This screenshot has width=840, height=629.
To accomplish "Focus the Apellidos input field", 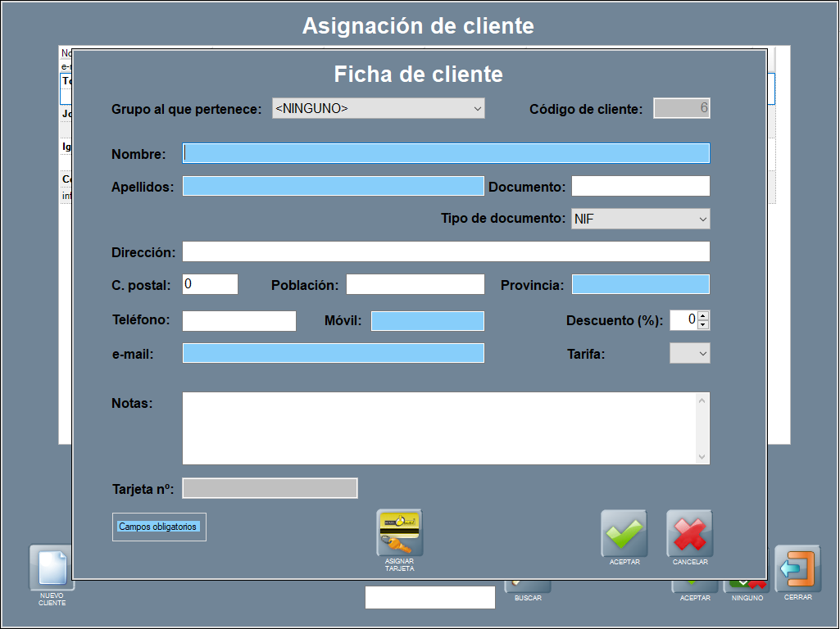I will point(333,186).
